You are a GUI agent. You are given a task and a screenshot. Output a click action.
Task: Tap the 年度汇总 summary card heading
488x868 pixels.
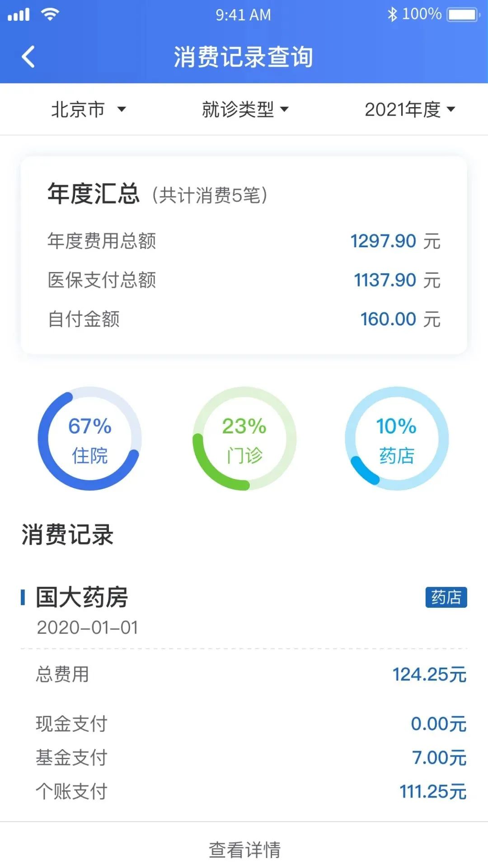click(x=94, y=194)
